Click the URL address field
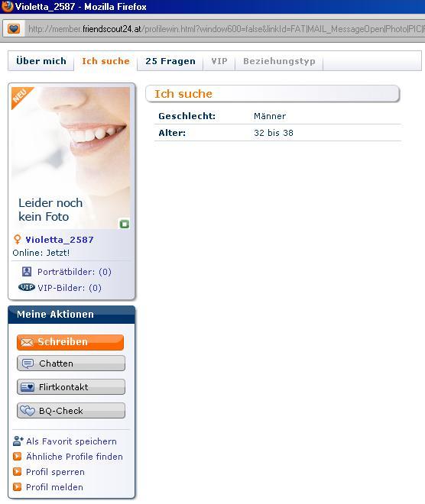This screenshot has height=504, width=425. [225, 29]
